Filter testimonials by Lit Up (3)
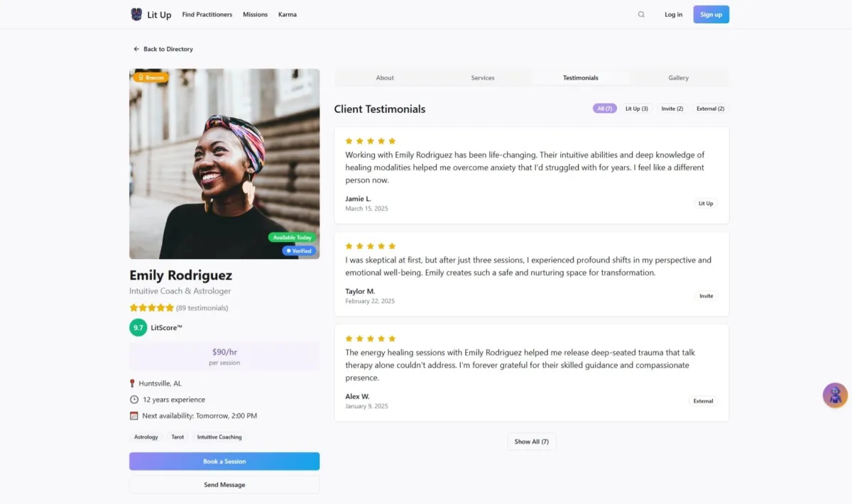 [x=637, y=109]
